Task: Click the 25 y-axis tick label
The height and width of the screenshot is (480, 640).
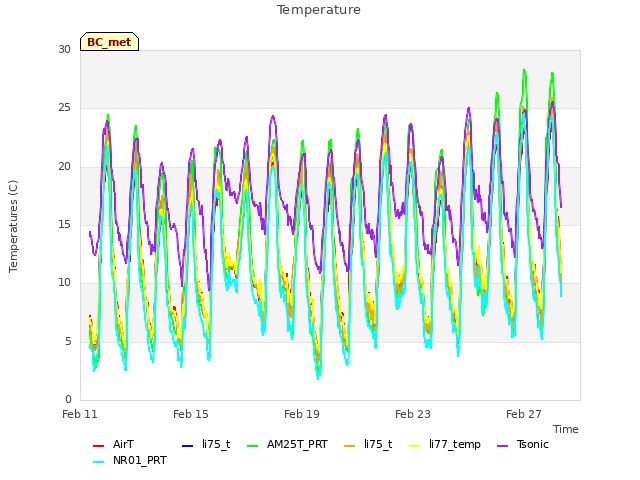Action: coord(64,108)
